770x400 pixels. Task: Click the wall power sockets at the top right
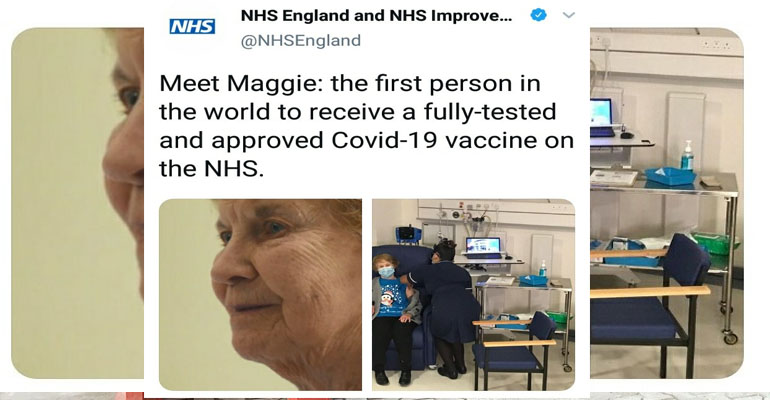[x=715, y=45]
